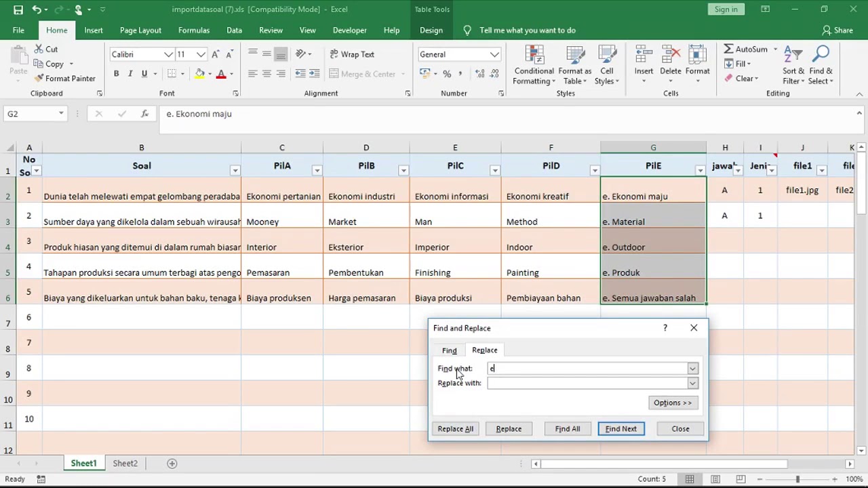Click Tell me what you want to do
Image resolution: width=868 pixels, height=488 pixels.
click(x=527, y=30)
